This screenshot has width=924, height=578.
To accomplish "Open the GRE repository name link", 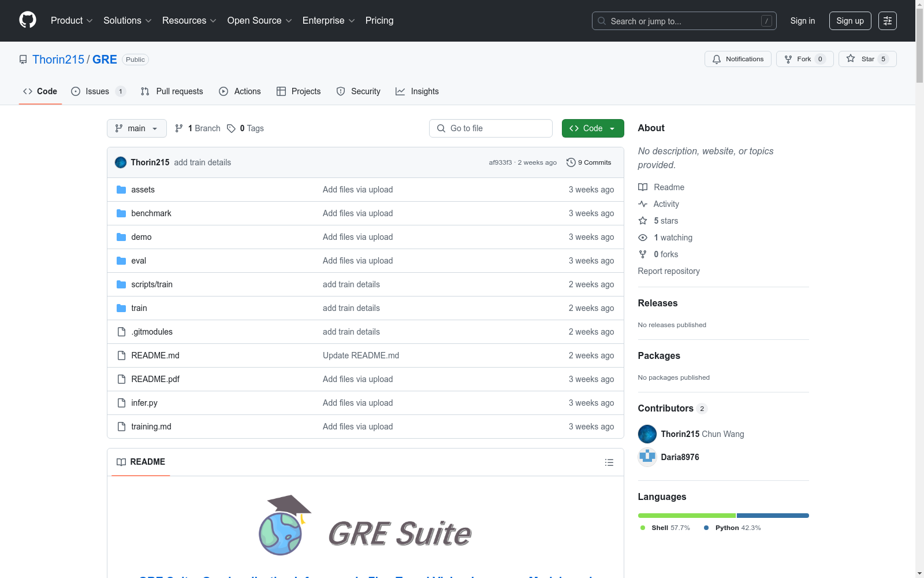I will 105,60.
